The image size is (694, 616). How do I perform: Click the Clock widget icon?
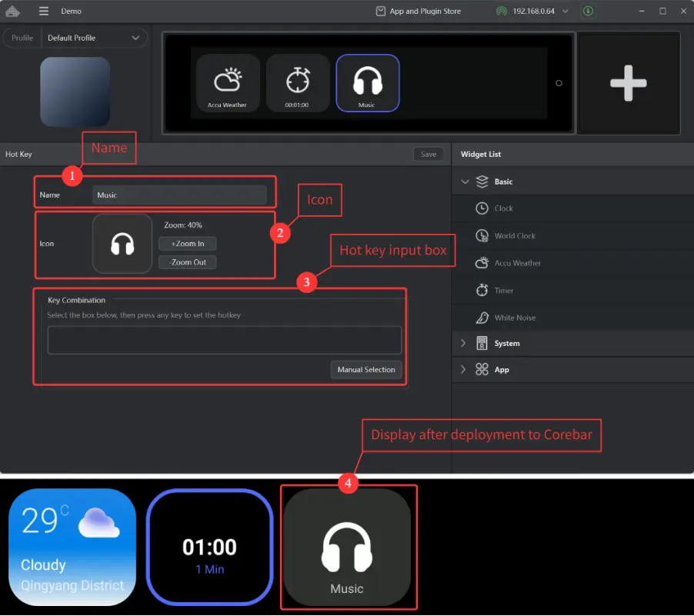(x=482, y=208)
